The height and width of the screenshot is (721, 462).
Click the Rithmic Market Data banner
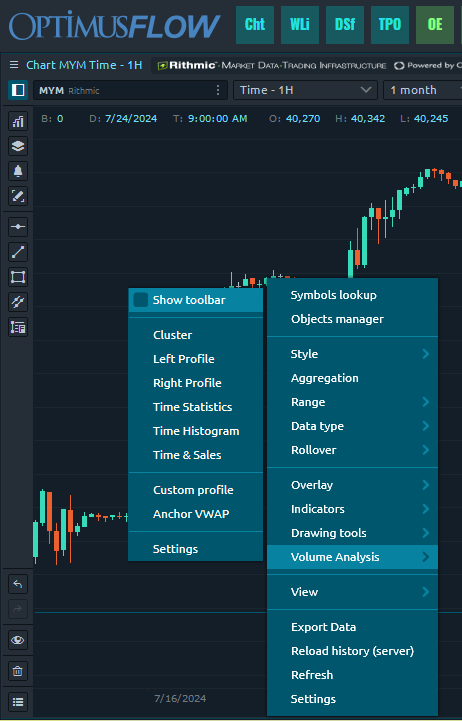pos(272,65)
